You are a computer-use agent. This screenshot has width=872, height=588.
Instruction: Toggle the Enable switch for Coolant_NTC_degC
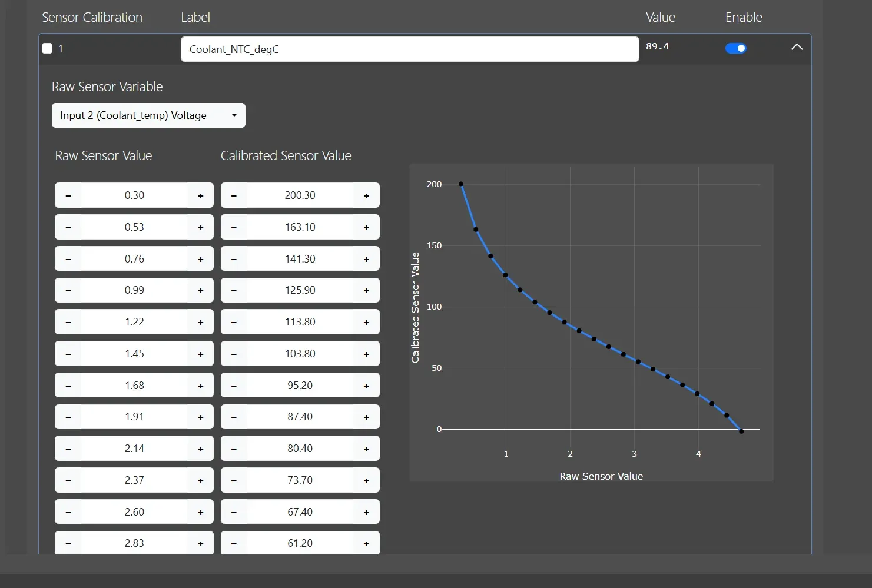[735, 48]
